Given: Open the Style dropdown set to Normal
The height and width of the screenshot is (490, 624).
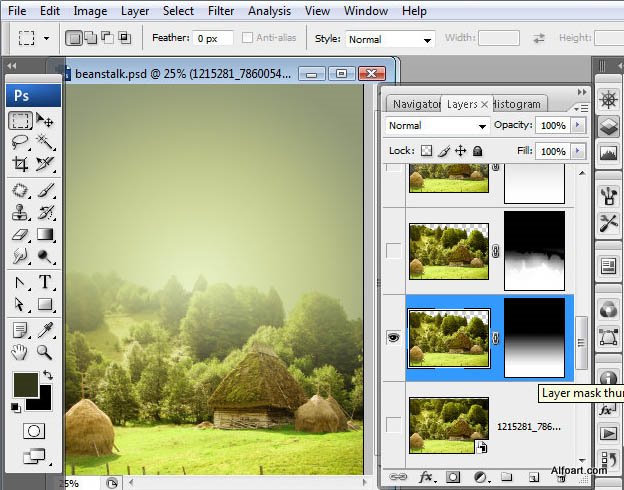Looking at the screenshot, I should coord(390,39).
